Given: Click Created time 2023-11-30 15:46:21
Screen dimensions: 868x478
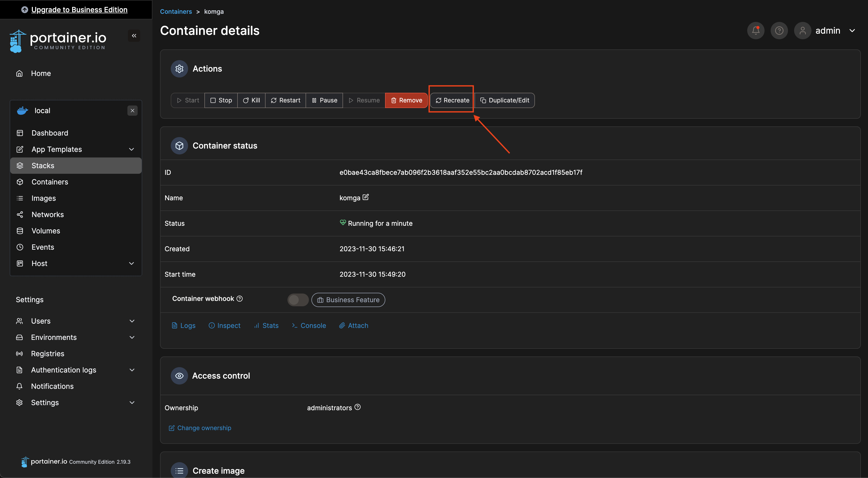Looking at the screenshot, I should point(372,249).
